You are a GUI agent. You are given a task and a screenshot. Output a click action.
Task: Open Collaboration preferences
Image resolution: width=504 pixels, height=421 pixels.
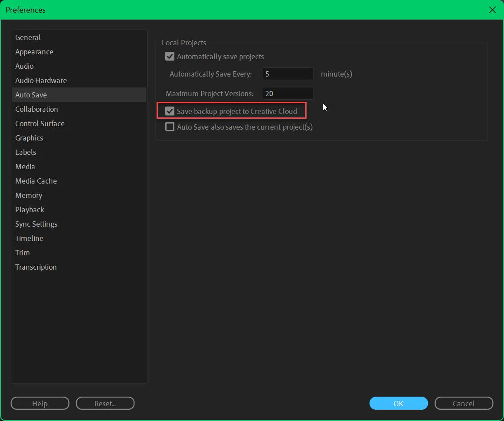(79, 109)
